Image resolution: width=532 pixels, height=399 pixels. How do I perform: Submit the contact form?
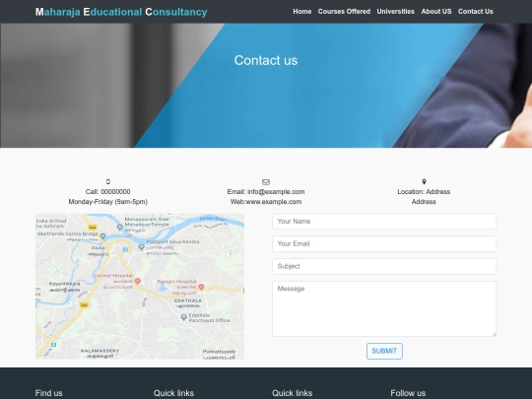coord(384,351)
